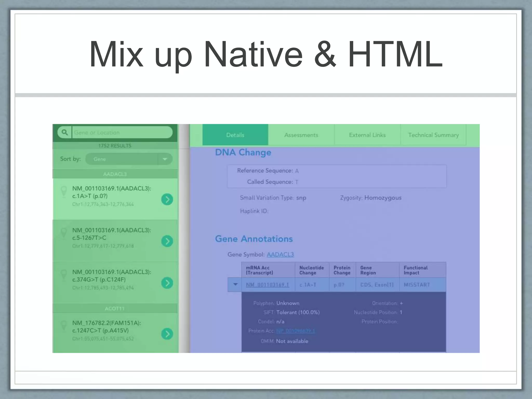Screen dimensions: 532x399
Task: Select variant text c.5-1267T>C
Action: [x=89, y=238]
